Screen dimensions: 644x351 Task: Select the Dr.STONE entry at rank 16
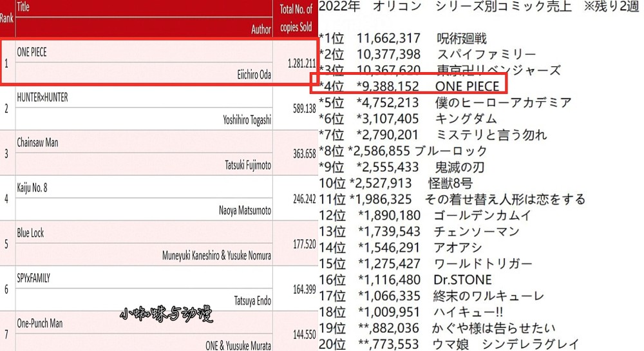tap(463, 280)
